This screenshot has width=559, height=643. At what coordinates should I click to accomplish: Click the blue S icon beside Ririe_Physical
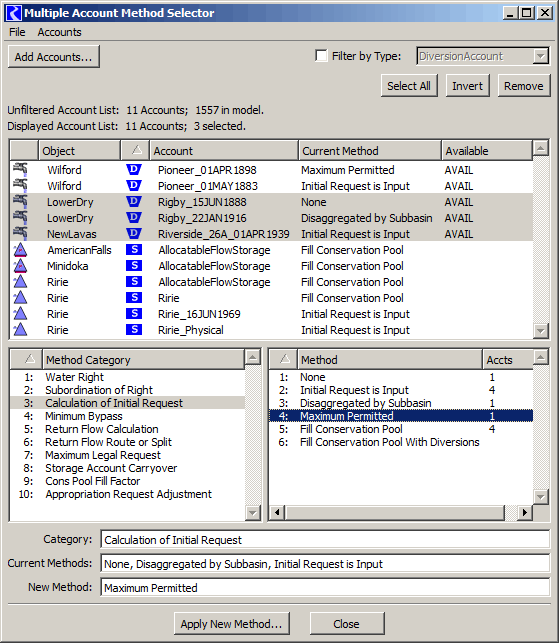pyautogui.click(x=134, y=330)
